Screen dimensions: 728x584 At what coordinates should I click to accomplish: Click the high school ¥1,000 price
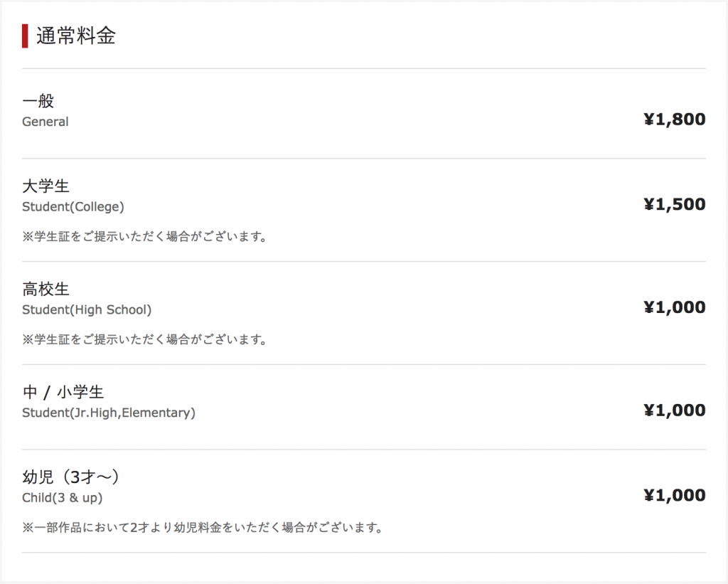tap(674, 307)
